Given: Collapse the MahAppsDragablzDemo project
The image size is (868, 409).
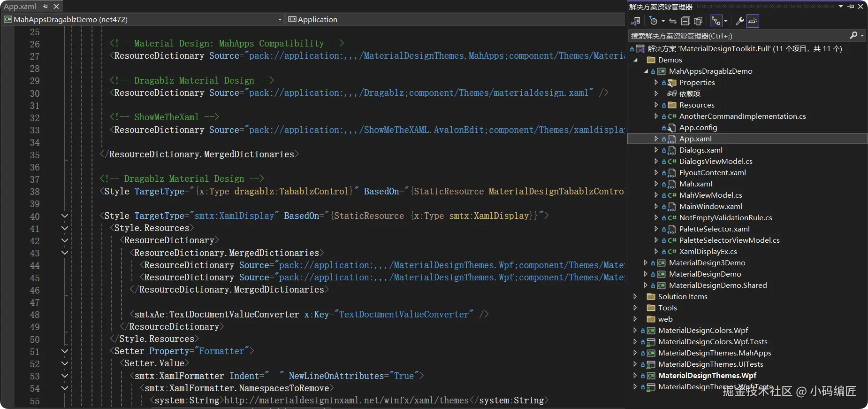Looking at the screenshot, I should pyautogui.click(x=646, y=71).
